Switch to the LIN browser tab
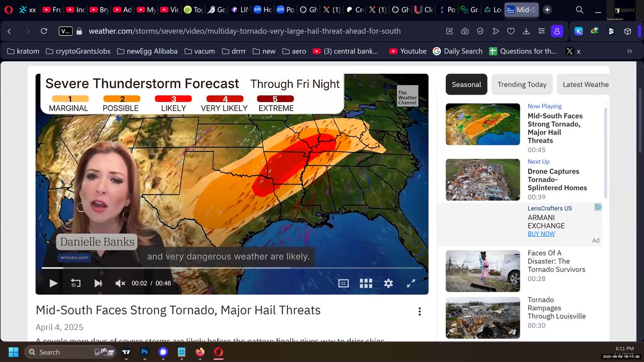644x362 pixels. (x=239, y=10)
